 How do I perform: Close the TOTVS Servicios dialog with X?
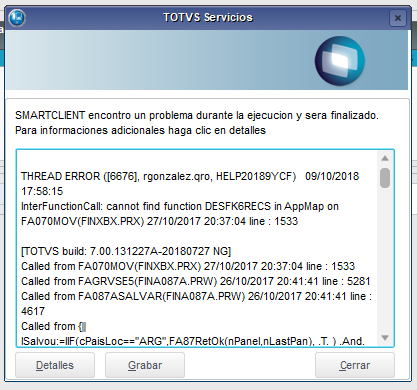pos(398,18)
